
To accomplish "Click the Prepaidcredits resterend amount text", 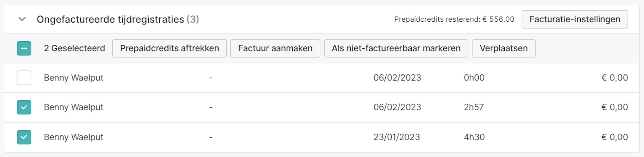I will (454, 19).
